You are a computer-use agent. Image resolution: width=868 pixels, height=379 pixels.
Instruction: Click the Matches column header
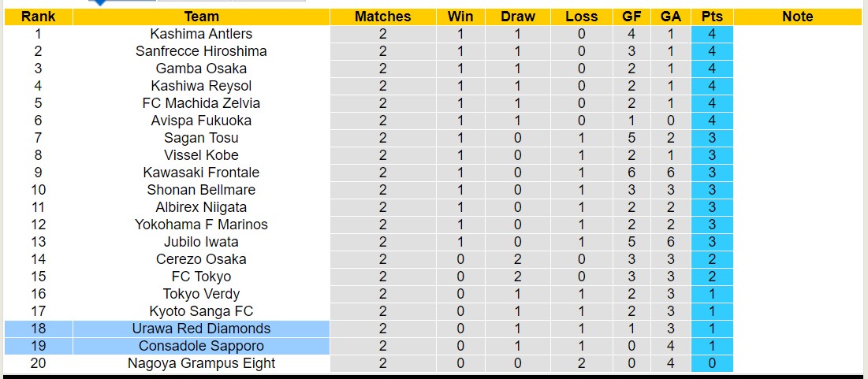382,17
